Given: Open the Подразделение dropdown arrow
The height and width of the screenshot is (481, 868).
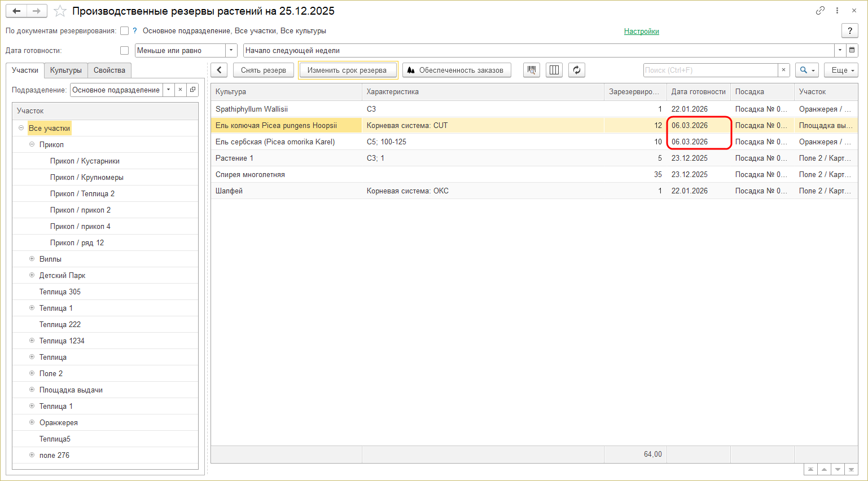Looking at the screenshot, I should 168,90.
